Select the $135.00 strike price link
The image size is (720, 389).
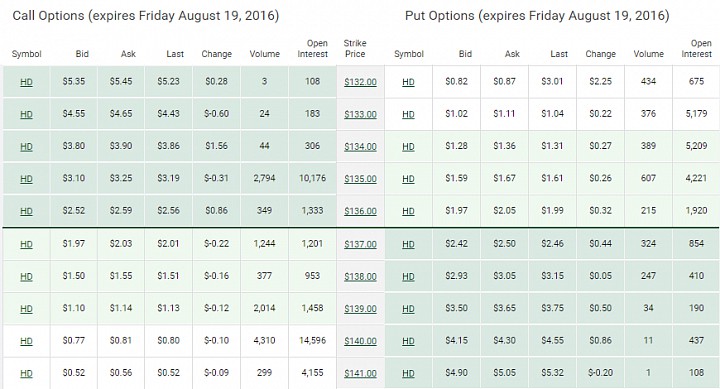point(360,179)
